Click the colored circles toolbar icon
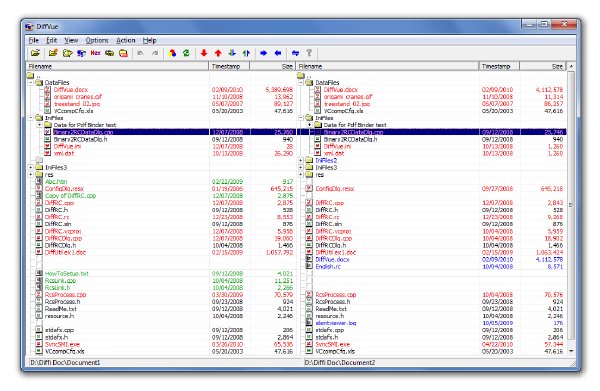The height and width of the screenshot is (391, 600). (172, 53)
